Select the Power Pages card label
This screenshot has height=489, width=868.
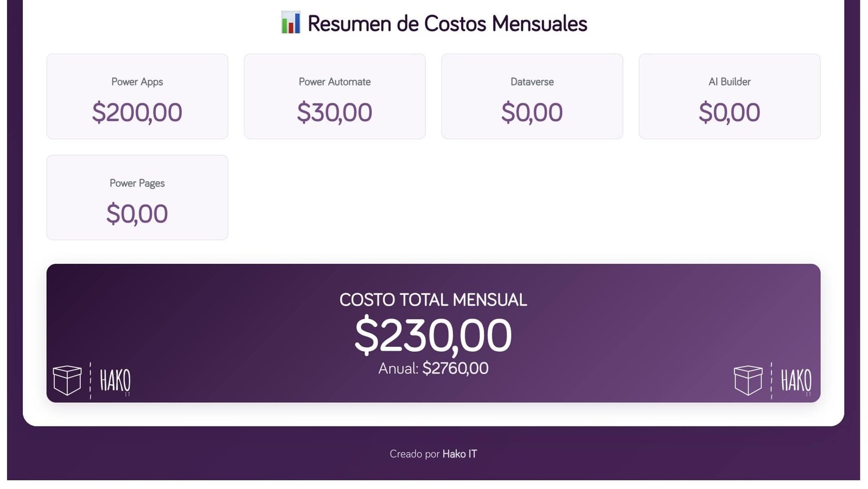click(x=137, y=183)
